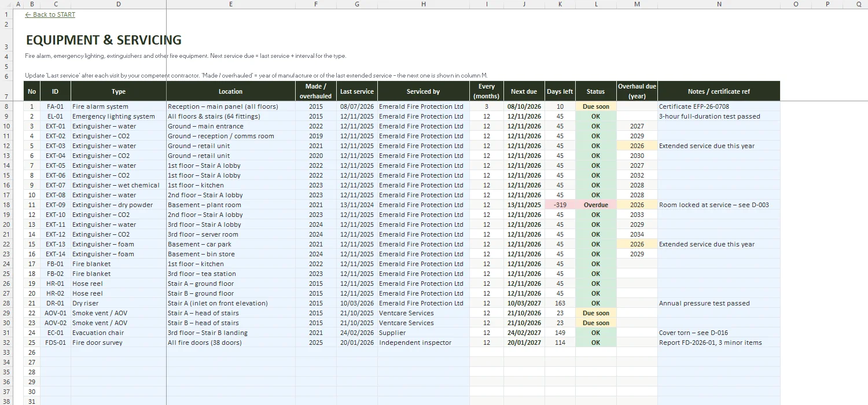Select row header 18

click(7, 205)
